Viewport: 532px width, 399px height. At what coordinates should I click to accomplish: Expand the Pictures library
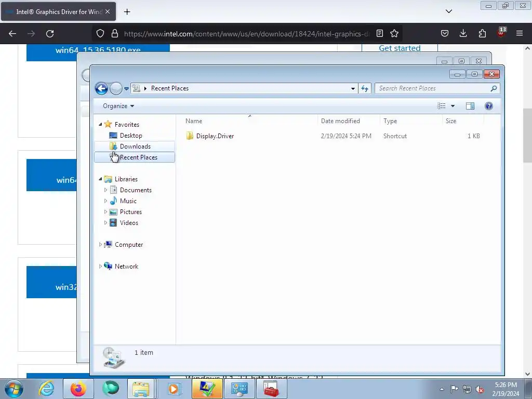(105, 212)
